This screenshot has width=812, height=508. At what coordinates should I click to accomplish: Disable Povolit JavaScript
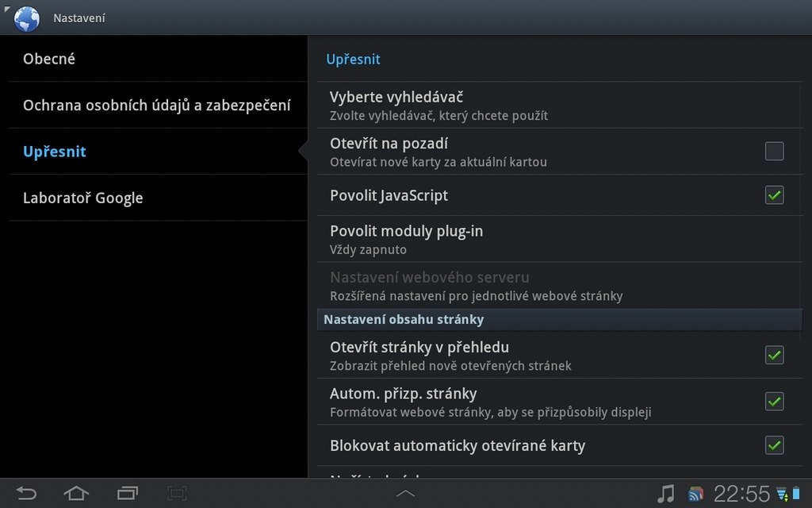(775, 194)
